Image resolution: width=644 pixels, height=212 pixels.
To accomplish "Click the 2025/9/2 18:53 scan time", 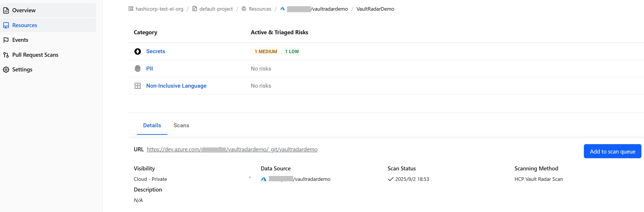I will click(412, 179).
